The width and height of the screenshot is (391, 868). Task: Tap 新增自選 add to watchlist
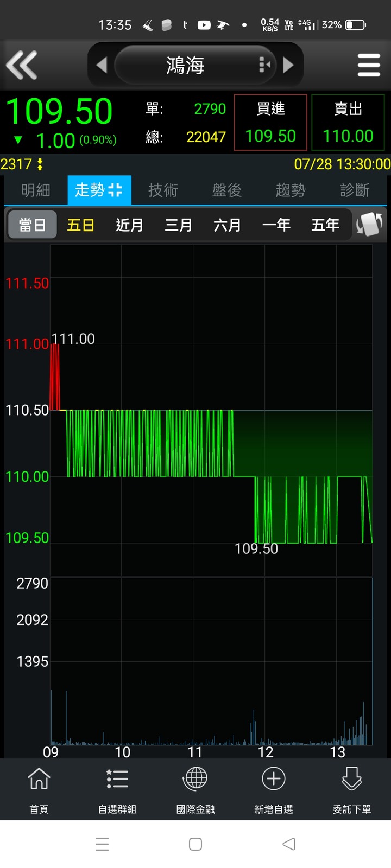[274, 790]
